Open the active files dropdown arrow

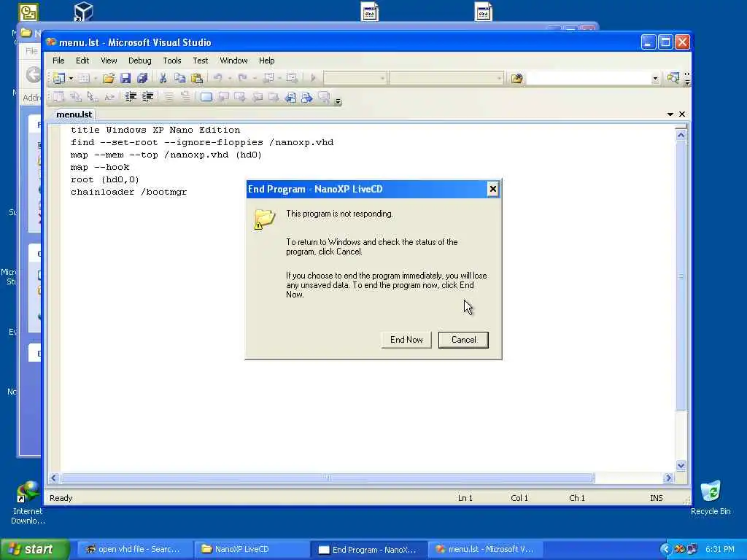pyautogui.click(x=670, y=114)
